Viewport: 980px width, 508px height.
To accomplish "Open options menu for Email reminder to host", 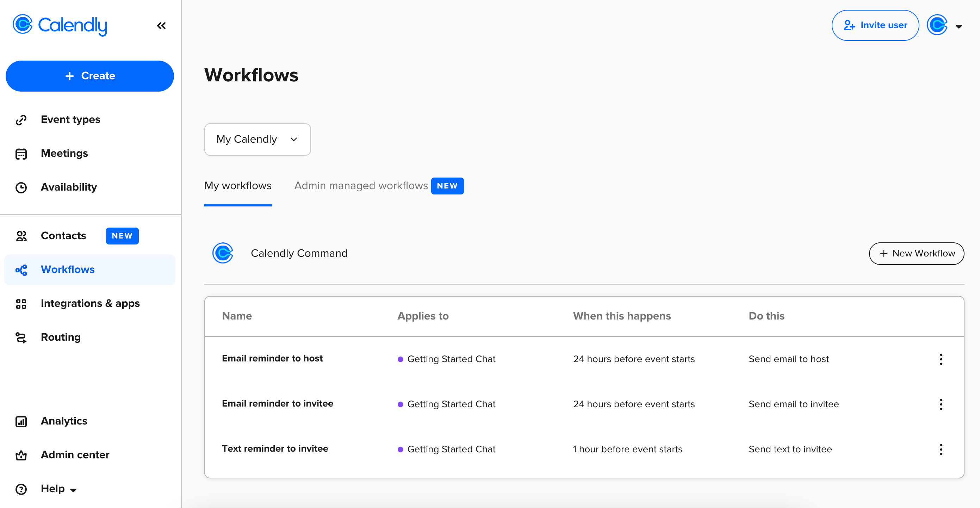I will 941,359.
